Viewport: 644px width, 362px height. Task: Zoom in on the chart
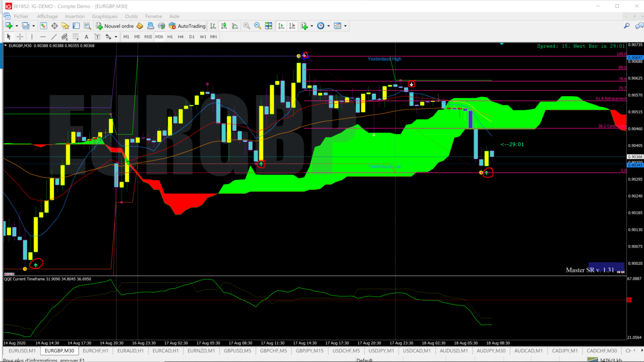coord(247,26)
